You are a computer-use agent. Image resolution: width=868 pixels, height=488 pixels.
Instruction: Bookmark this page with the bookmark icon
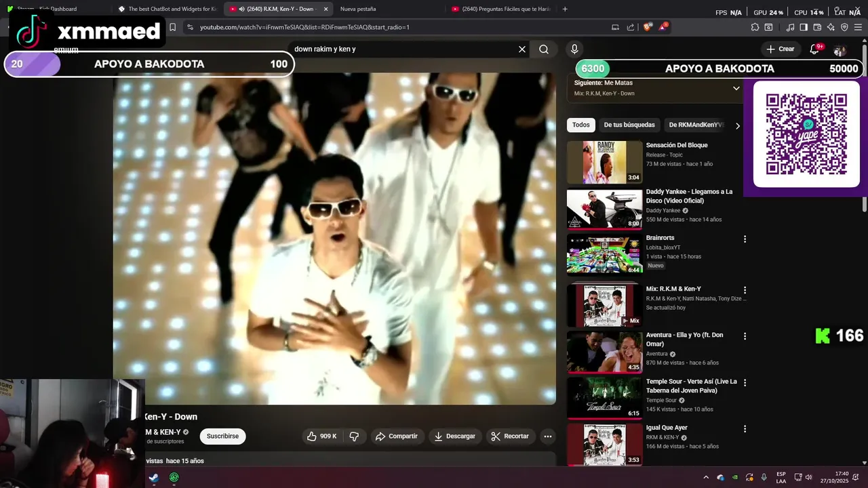172,27
